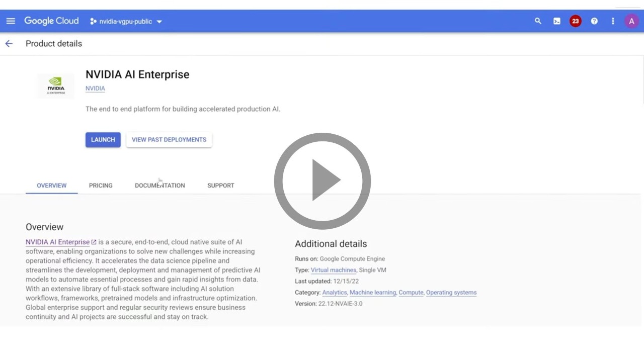
Task: Click the search icon in the top bar
Action: [x=538, y=21]
